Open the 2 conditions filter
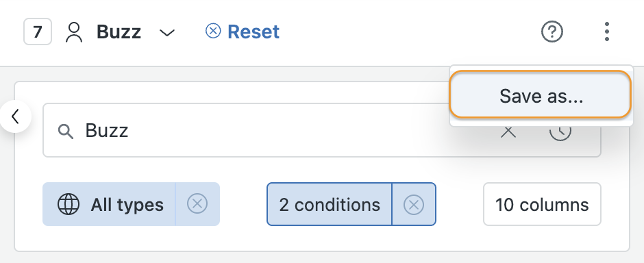This screenshot has width=644, height=263. [x=330, y=204]
